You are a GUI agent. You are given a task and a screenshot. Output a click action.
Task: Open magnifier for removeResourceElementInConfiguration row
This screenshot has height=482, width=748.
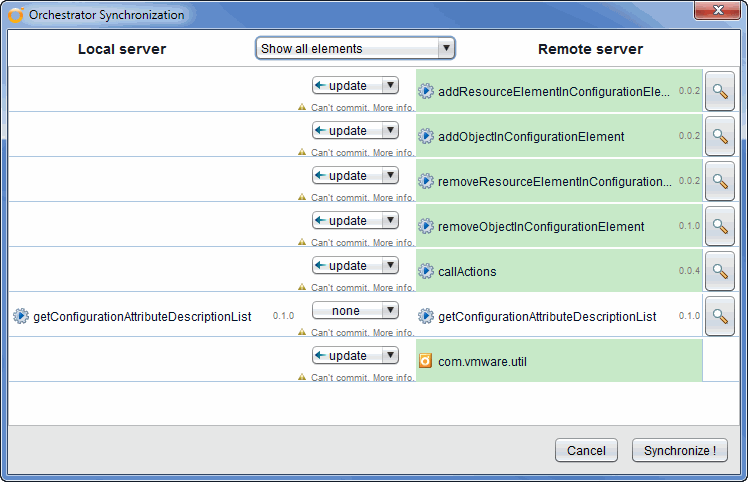(x=719, y=181)
